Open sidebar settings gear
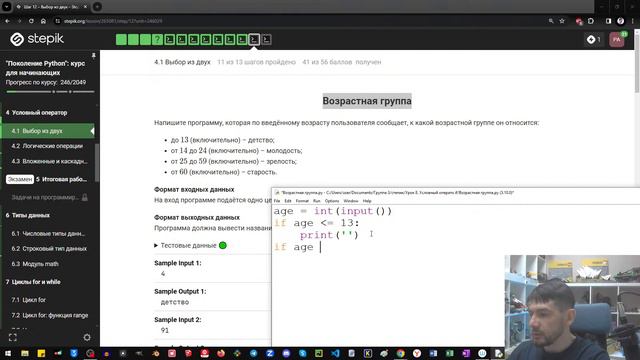The width and height of the screenshot is (640, 360). pos(87,338)
